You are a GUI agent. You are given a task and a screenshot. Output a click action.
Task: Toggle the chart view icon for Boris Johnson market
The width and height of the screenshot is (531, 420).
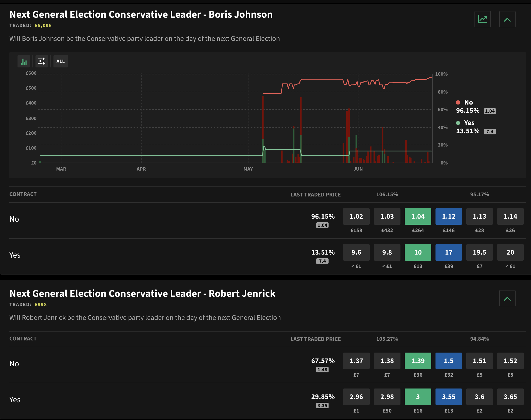[x=482, y=19]
